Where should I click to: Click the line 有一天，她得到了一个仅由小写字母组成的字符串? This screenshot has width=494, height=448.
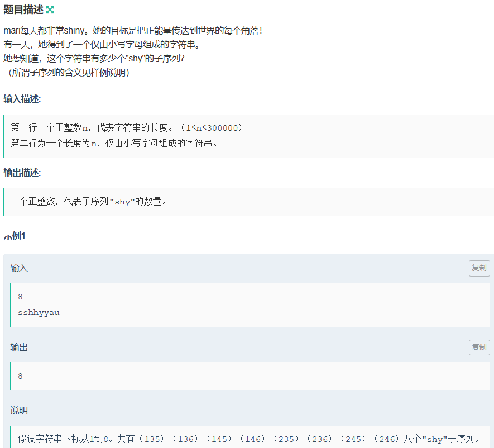(102, 45)
